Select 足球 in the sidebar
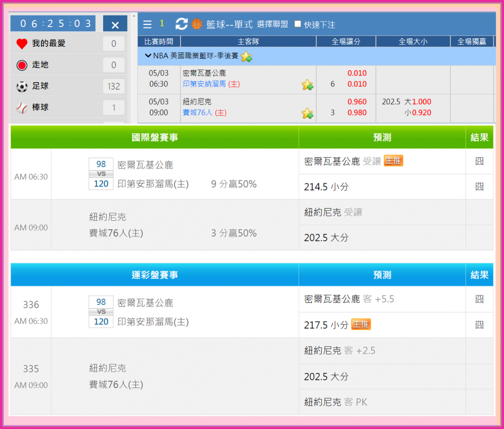Image resolution: width=504 pixels, height=429 pixels. click(x=40, y=86)
